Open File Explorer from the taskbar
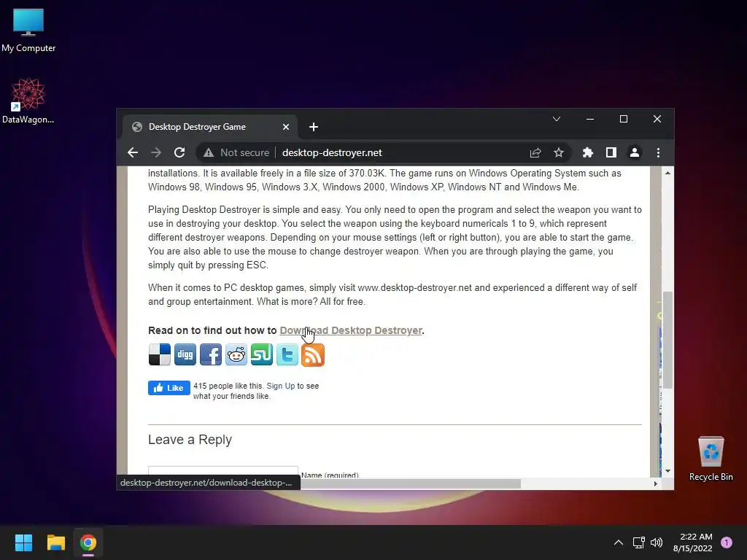The height and width of the screenshot is (560, 747). click(55, 542)
